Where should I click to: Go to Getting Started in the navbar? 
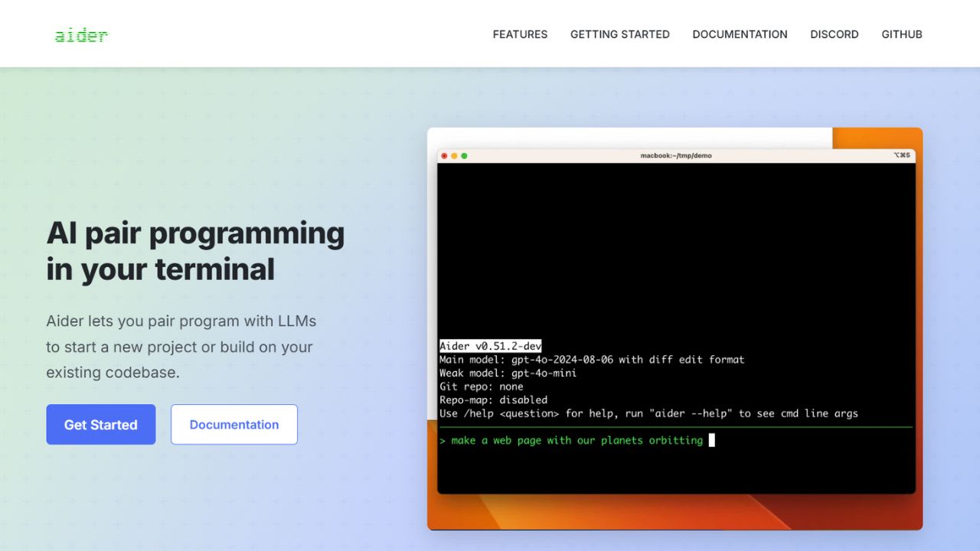coord(620,34)
